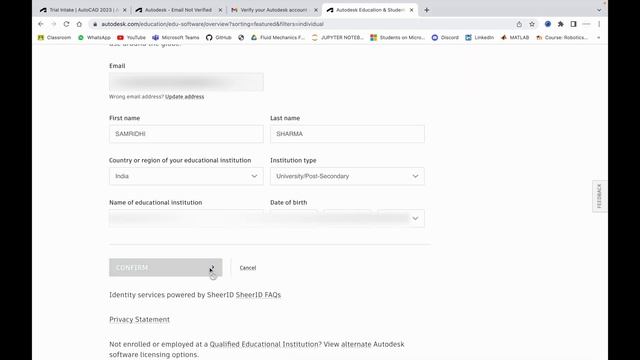The image size is (640, 360).
Task: Open the GitHub bookmark
Action: [x=219, y=38]
